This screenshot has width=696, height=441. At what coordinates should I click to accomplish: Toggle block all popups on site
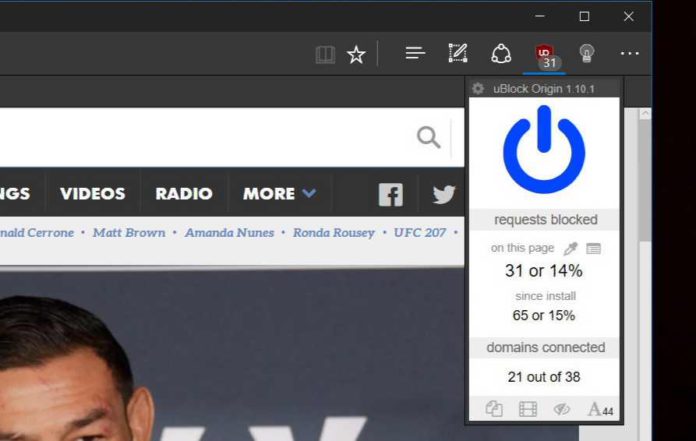tap(494, 409)
